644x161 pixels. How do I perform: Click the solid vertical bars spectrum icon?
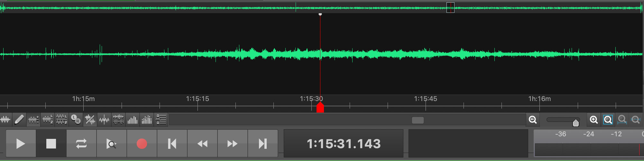point(133,120)
